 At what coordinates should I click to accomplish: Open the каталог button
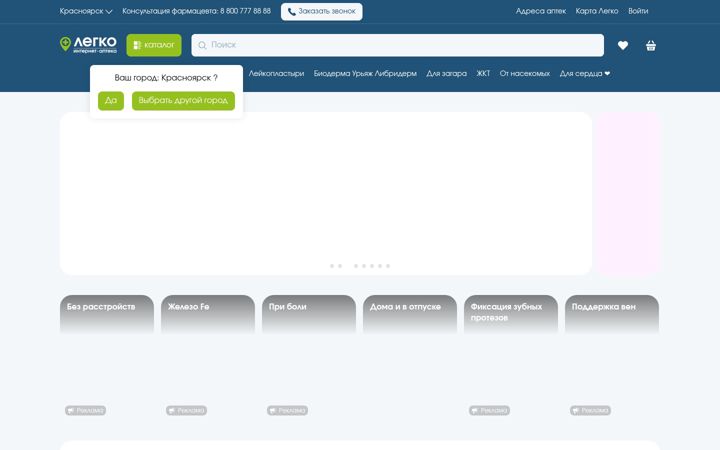point(154,45)
